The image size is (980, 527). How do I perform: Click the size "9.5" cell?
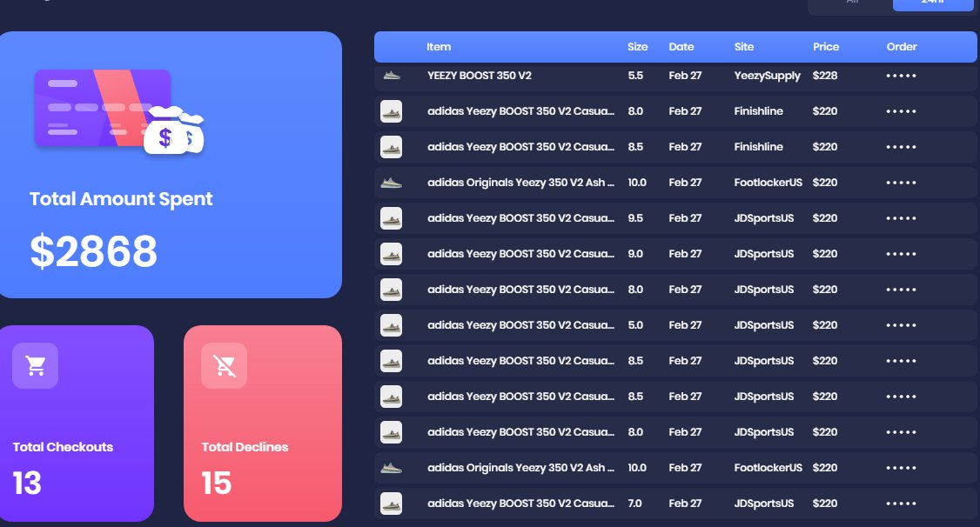pos(635,218)
